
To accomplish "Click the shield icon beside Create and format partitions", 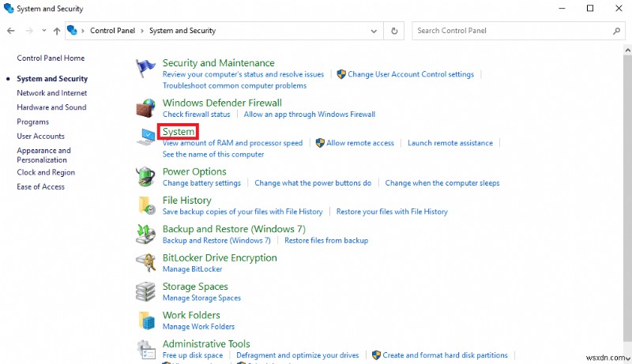I will point(376,355).
